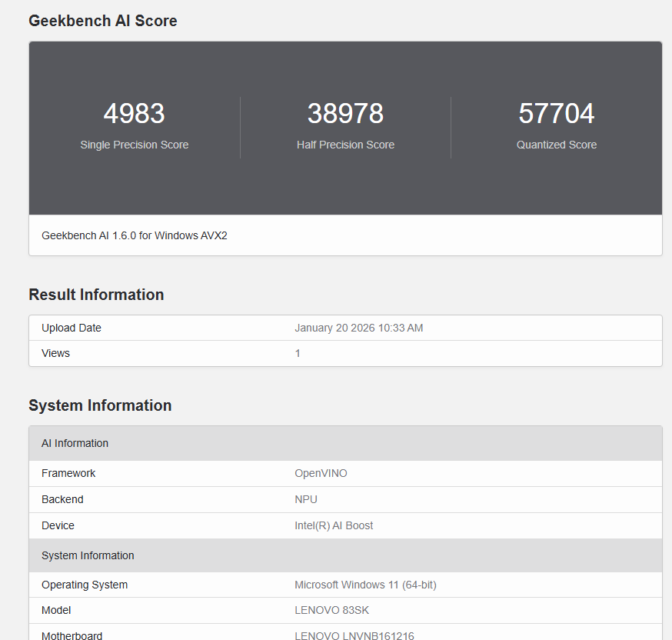Click the Microsoft Windows 11 (64-bit) value

click(365, 585)
